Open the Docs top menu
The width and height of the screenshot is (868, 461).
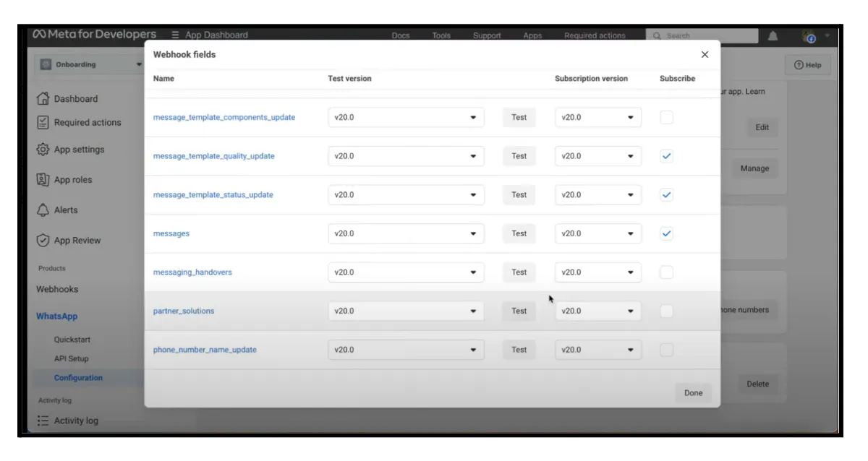(401, 35)
